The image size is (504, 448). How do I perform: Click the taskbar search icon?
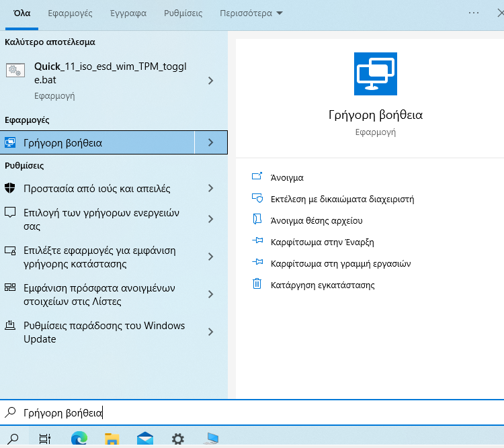(x=13, y=439)
